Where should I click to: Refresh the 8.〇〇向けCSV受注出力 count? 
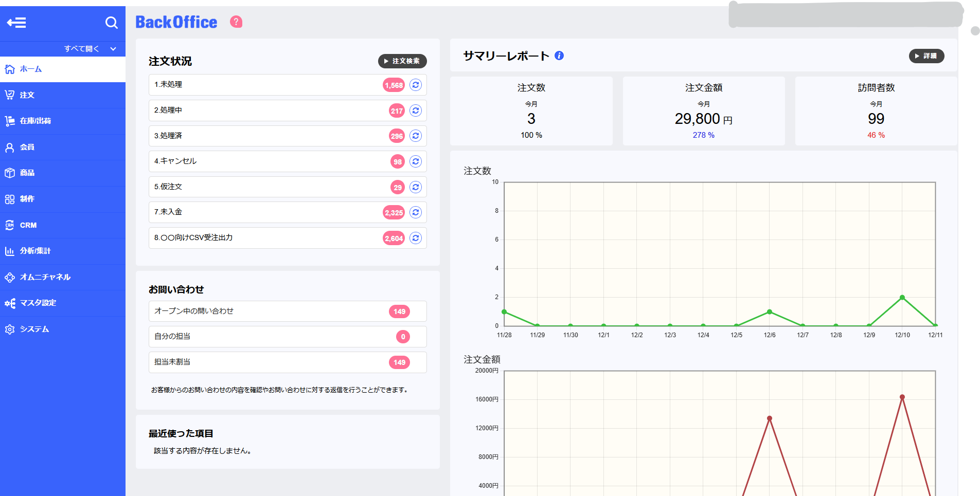(416, 238)
